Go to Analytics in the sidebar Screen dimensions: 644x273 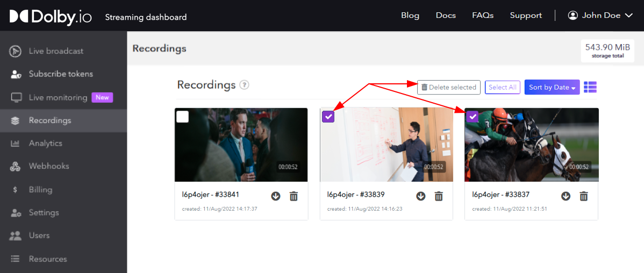(x=45, y=143)
